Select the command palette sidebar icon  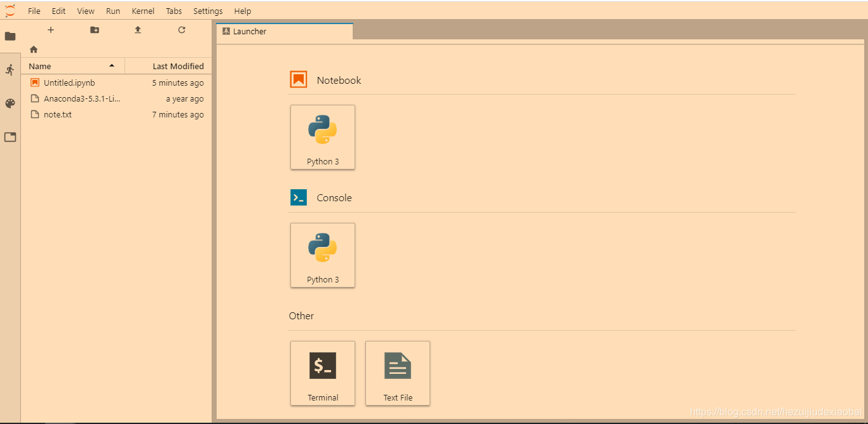tap(10, 103)
